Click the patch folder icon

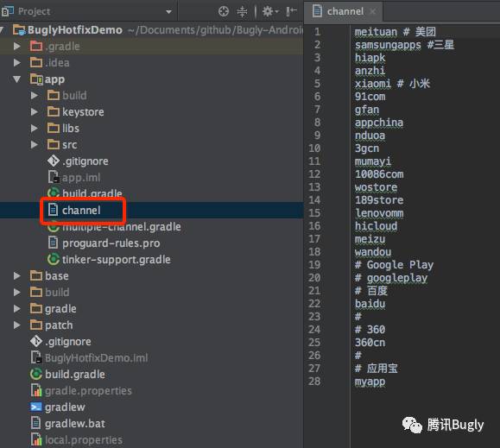point(36,325)
